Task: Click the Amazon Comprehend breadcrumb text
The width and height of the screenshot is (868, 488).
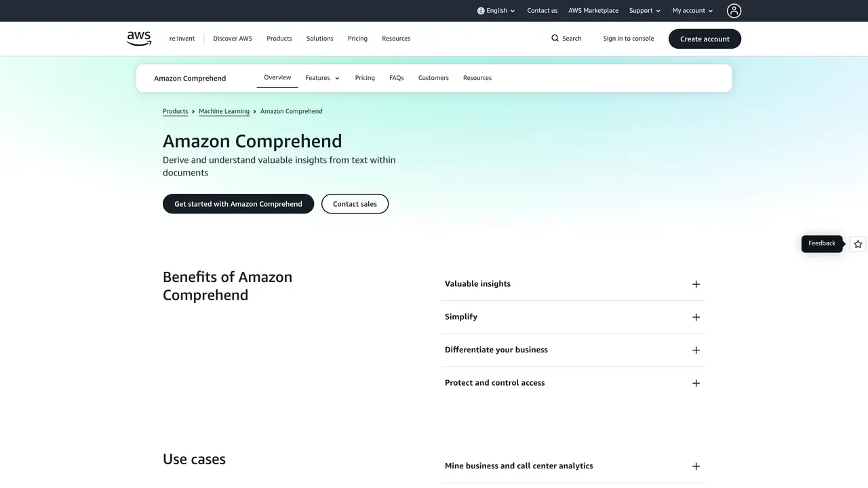Action: click(x=292, y=111)
